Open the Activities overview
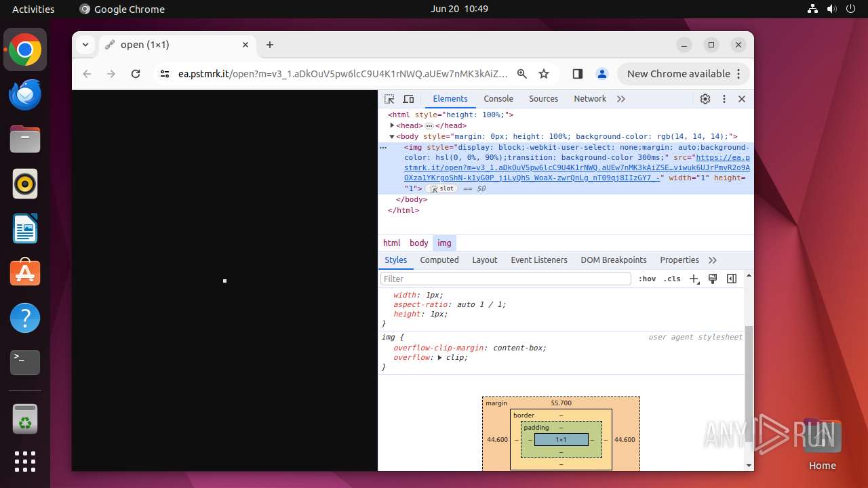The image size is (868, 488). [x=33, y=9]
